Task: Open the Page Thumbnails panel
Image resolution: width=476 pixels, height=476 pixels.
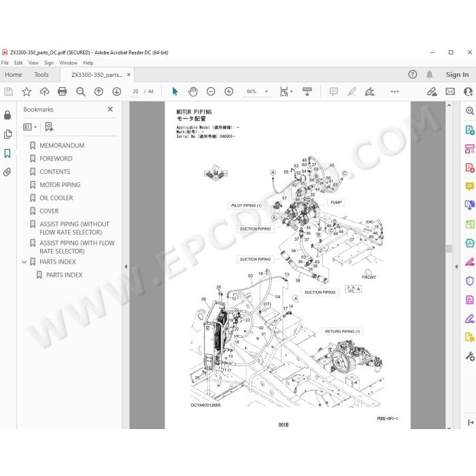Action: [7, 134]
